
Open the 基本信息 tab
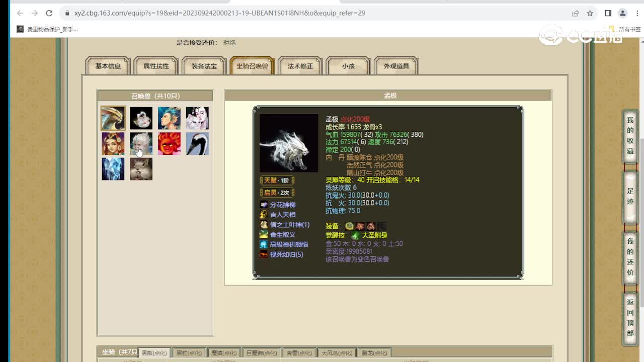click(108, 66)
